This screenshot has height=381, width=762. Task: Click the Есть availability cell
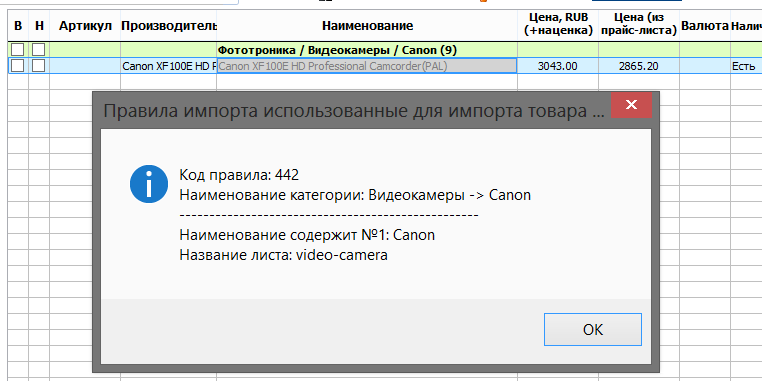coord(746,66)
